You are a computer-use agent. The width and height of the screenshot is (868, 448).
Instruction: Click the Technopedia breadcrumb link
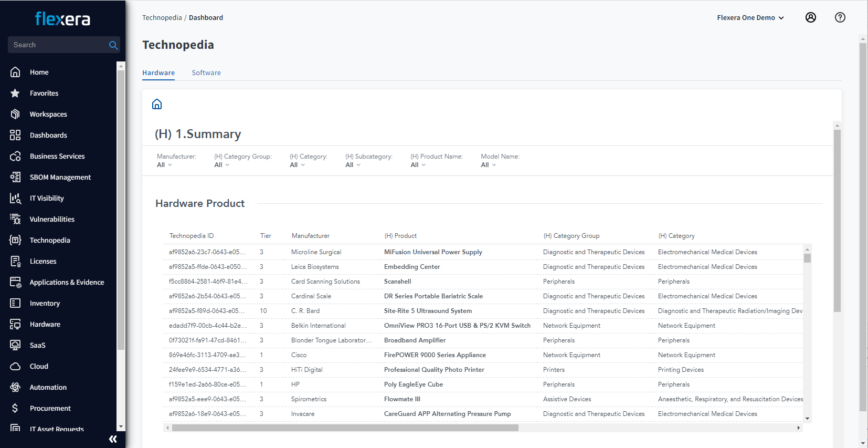162,17
